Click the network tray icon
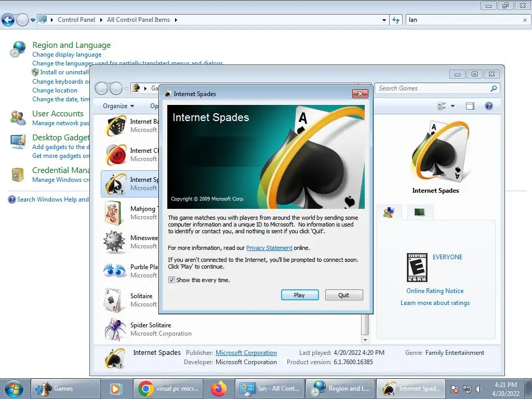The image size is (532, 399). coord(467,389)
